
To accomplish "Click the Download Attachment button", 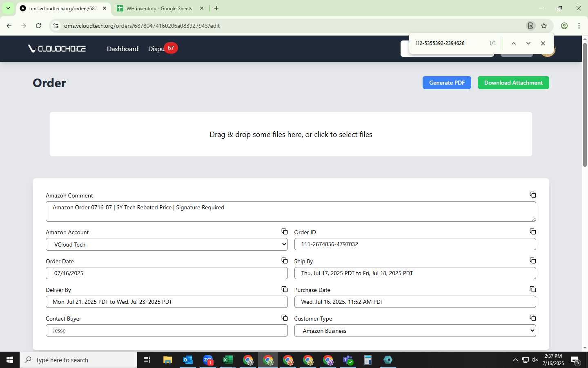I will [x=513, y=83].
